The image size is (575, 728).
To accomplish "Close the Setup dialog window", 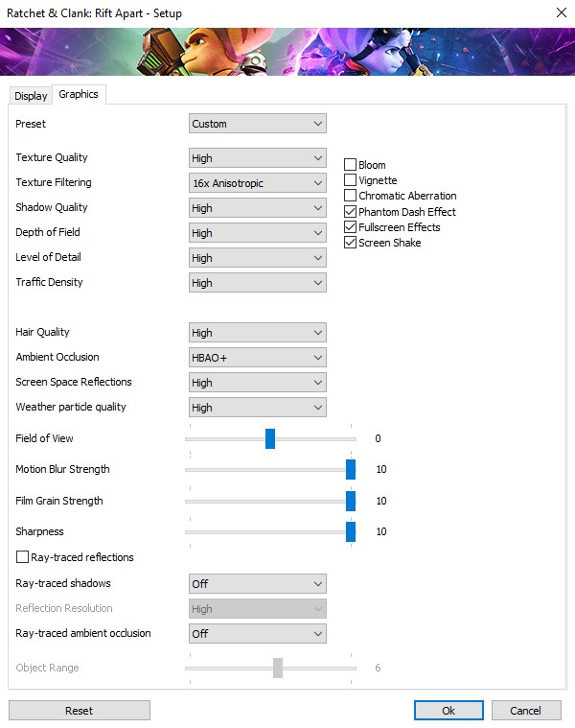I will click(x=560, y=13).
